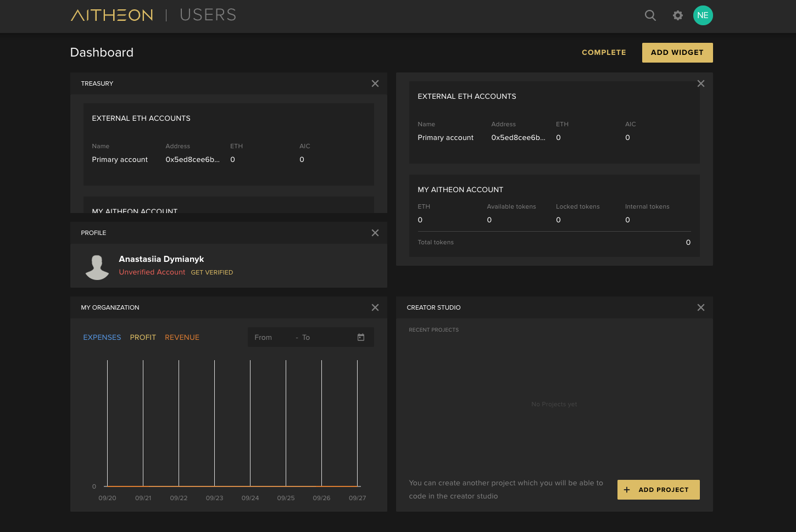Close the My Organization widget

tap(375, 307)
